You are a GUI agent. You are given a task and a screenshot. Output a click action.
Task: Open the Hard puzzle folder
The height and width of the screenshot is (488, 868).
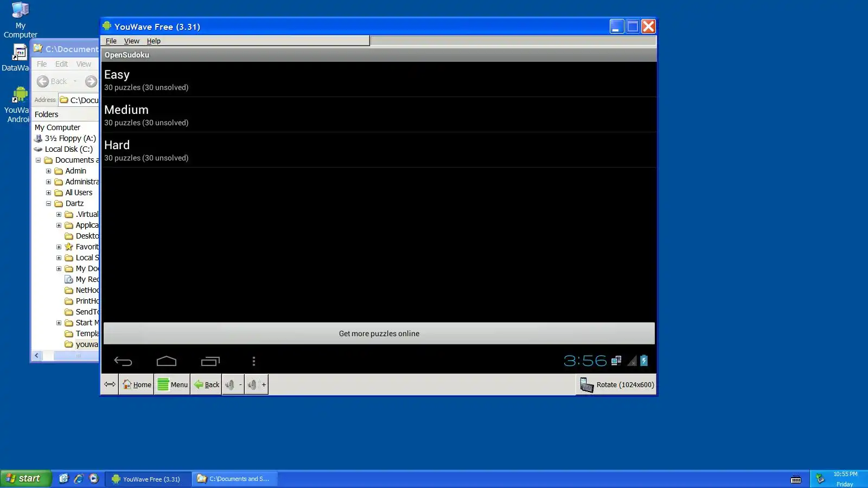[379, 150]
